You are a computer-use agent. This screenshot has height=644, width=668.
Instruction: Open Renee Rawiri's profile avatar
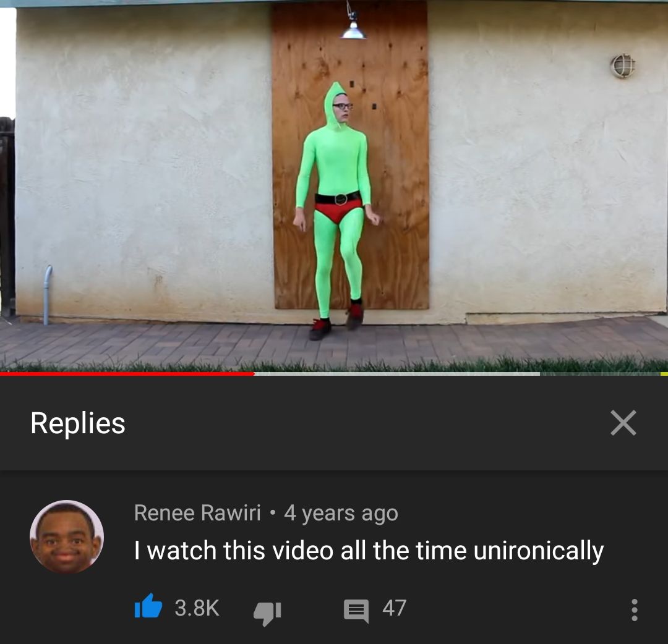coord(66,536)
